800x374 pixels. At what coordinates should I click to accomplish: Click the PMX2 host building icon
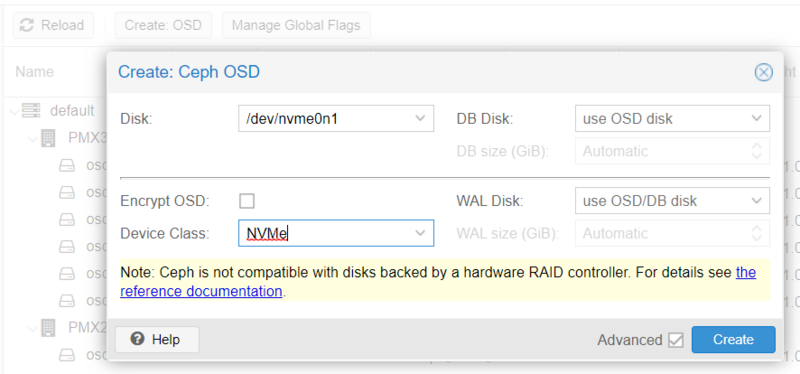(x=48, y=328)
